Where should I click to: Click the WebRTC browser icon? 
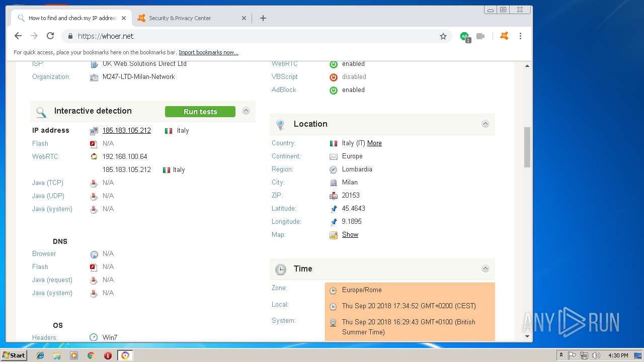(94, 157)
